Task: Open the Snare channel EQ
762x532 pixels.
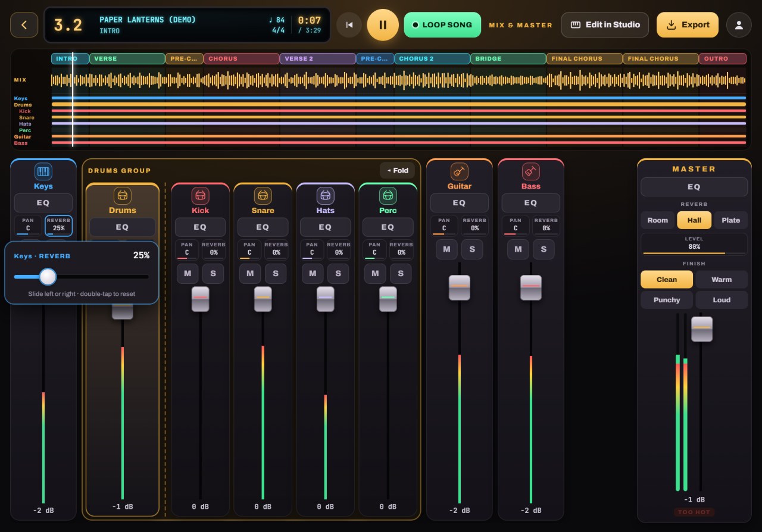Action: pos(263,227)
